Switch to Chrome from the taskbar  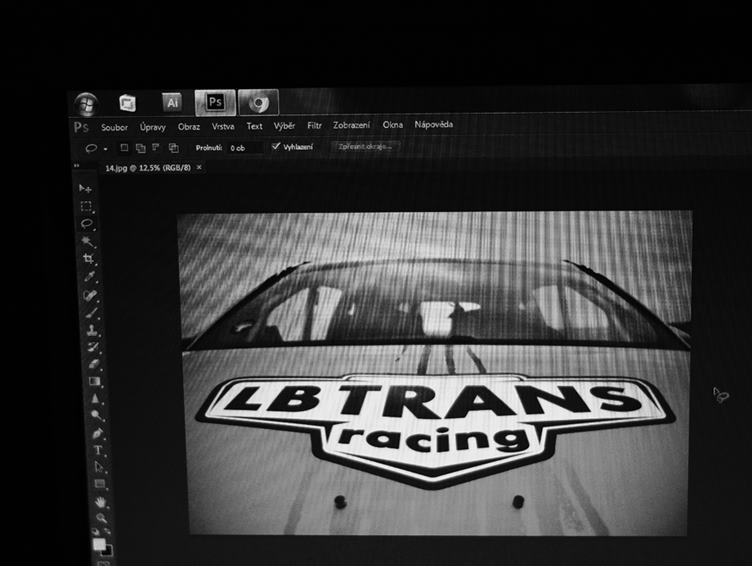[x=258, y=102]
